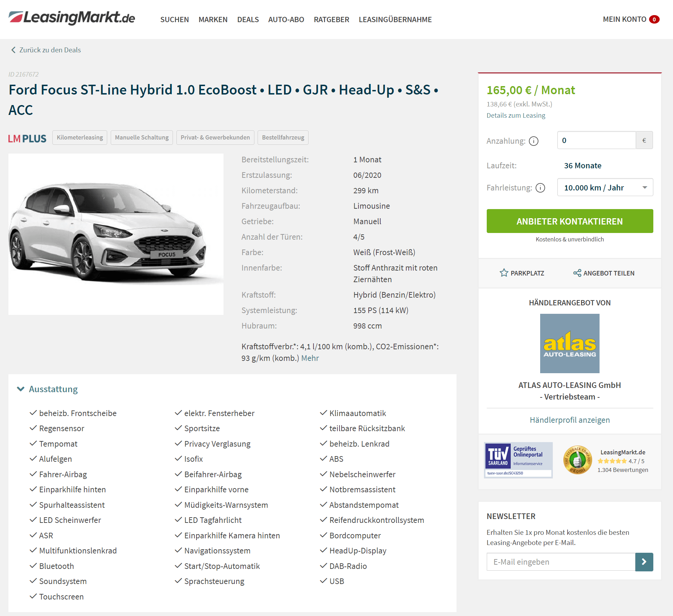Click the Sportsitze equipment item
The height and width of the screenshot is (616, 673).
point(202,428)
